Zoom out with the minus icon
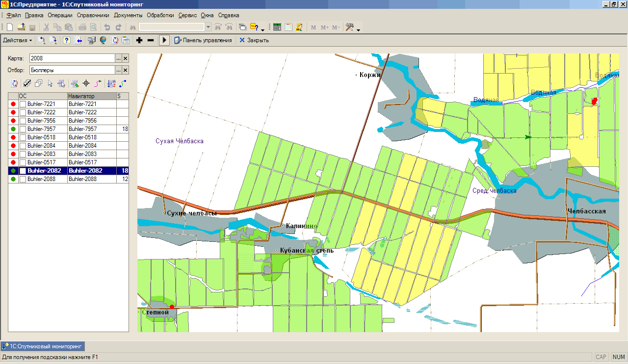628x364 pixels. pos(151,40)
